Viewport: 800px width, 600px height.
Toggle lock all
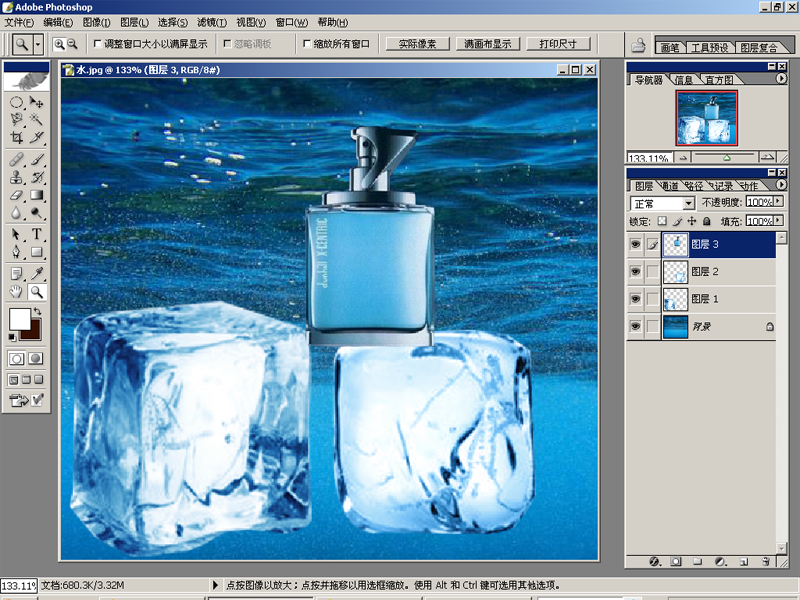pyautogui.click(x=707, y=221)
